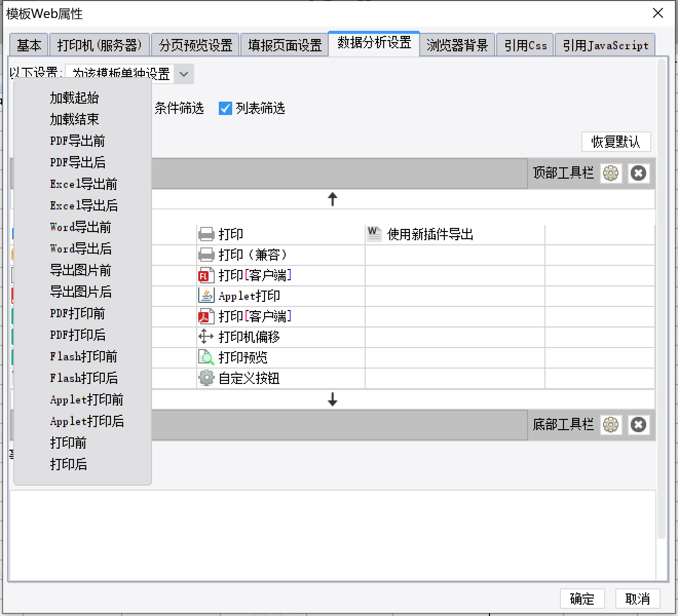Open the 为该模板单独设置 dropdown
This screenshot has height=616, width=678.
click(x=184, y=74)
